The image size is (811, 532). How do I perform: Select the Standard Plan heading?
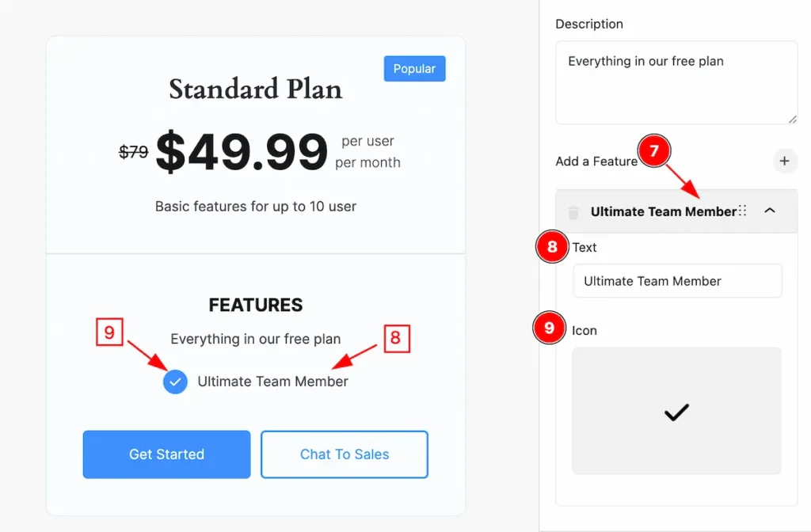[256, 89]
